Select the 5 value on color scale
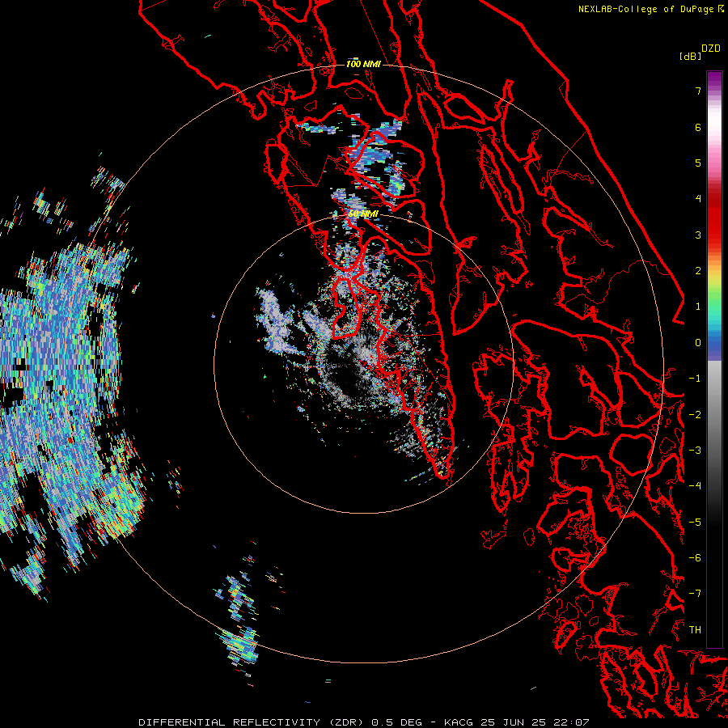The height and width of the screenshot is (728, 728). coord(698,163)
